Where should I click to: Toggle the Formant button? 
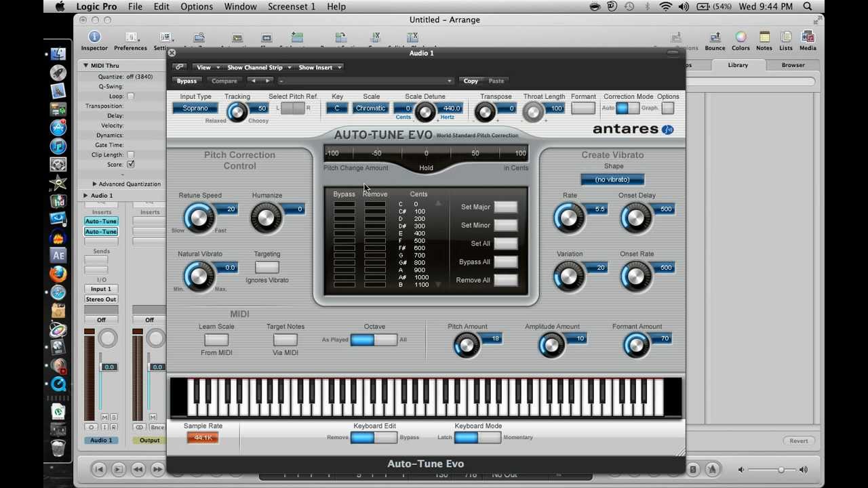pyautogui.click(x=583, y=108)
